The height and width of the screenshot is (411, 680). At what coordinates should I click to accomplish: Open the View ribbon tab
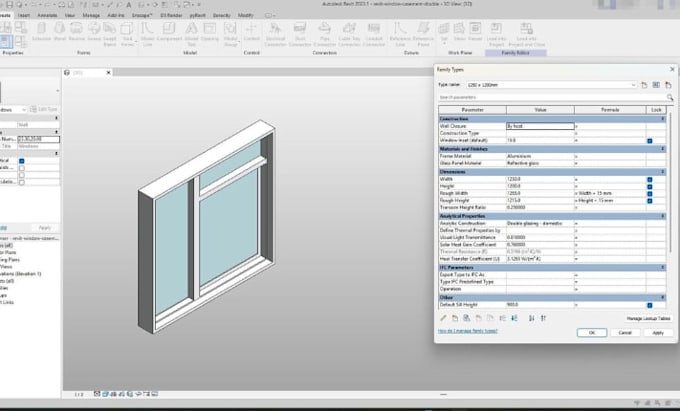click(x=69, y=15)
